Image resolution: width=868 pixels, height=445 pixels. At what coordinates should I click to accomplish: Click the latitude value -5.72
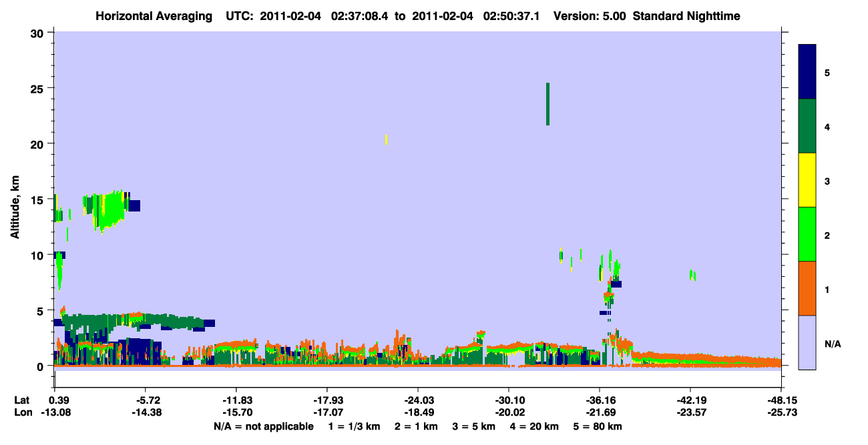pyautogui.click(x=145, y=400)
